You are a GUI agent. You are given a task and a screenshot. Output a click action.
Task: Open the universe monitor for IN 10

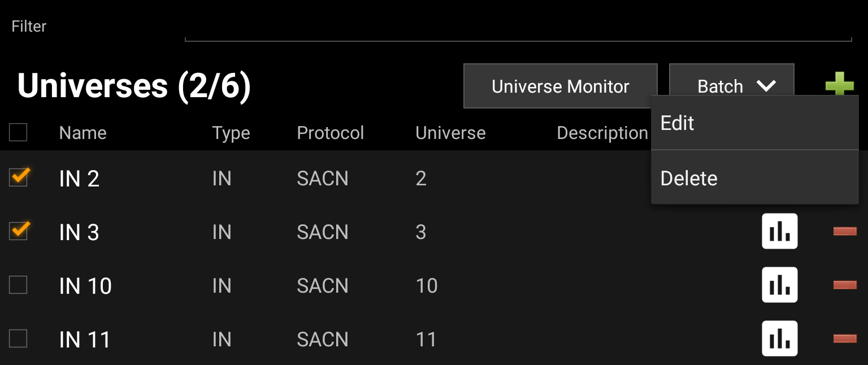coord(779,285)
